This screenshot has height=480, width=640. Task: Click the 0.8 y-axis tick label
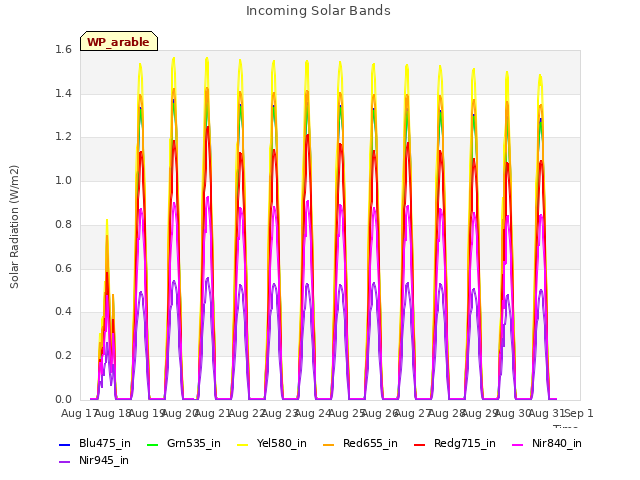click(x=63, y=225)
